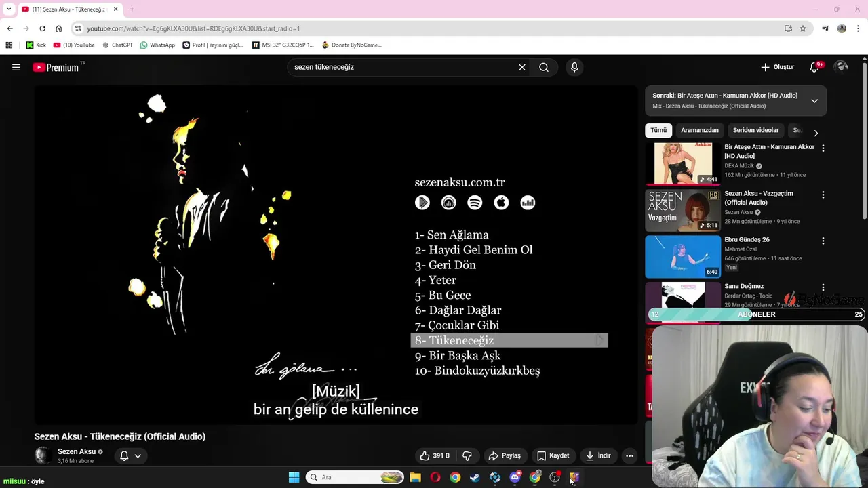
Task: Open options for Sana Değmez video
Action: 823,287
